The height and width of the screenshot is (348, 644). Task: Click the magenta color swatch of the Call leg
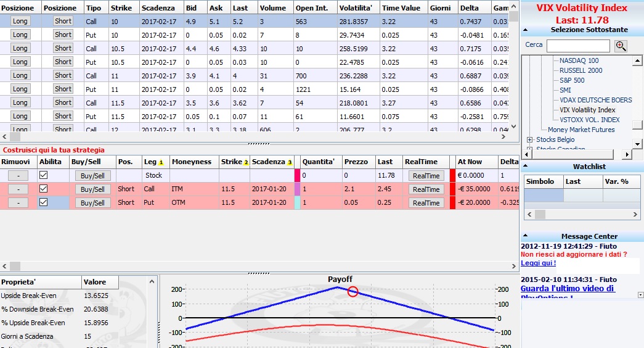tap(298, 189)
